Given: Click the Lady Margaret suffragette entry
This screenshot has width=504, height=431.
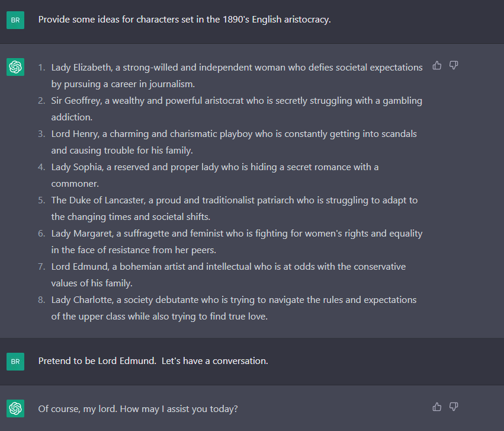Looking at the screenshot, I should (237, 233).
